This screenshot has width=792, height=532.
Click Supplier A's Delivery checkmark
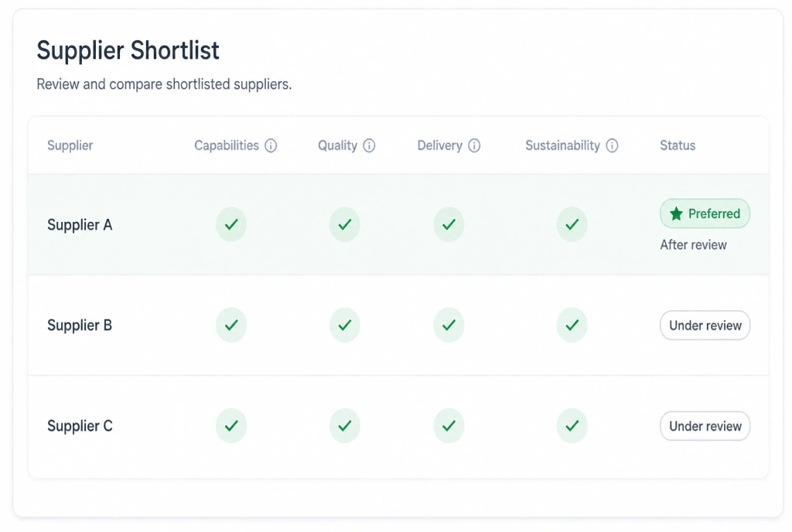[449, 224]
